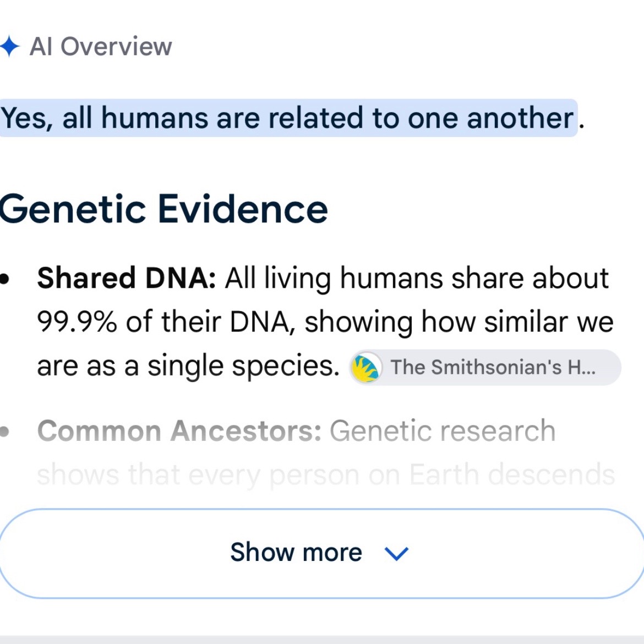Click the Smithsonian sunburst logo icon
The height and width of the screenshot is (644, 644).
(365, 368)
